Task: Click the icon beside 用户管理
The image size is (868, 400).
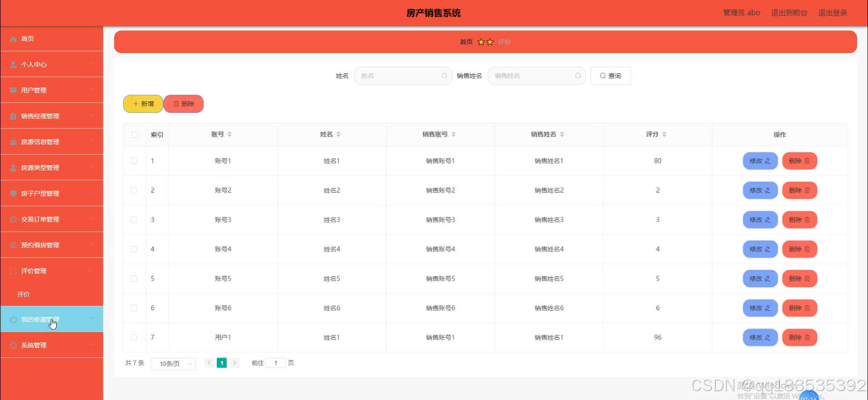Action: [13, 90]
